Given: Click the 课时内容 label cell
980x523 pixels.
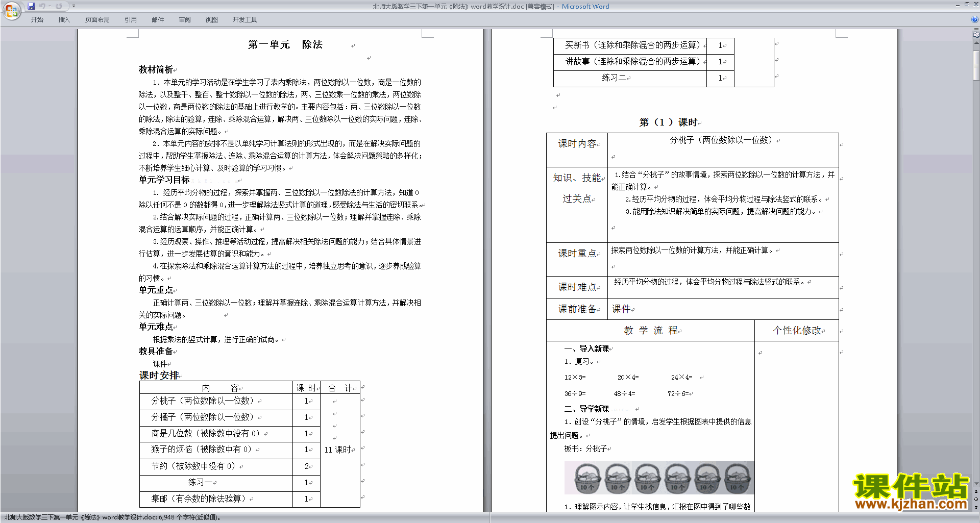Looking at the screenshot, I should tap(577, 150).
